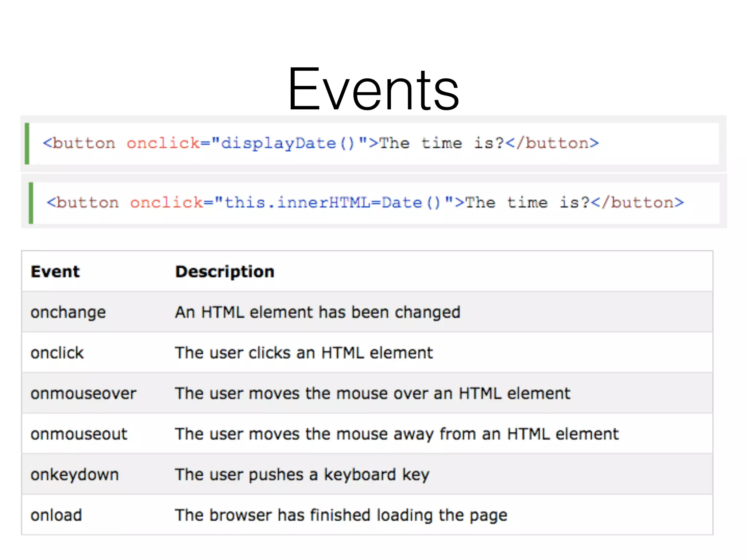The width and height of the screenshot is (747, 560).
Task: Select the onload event name
Action: click(56, 515)
